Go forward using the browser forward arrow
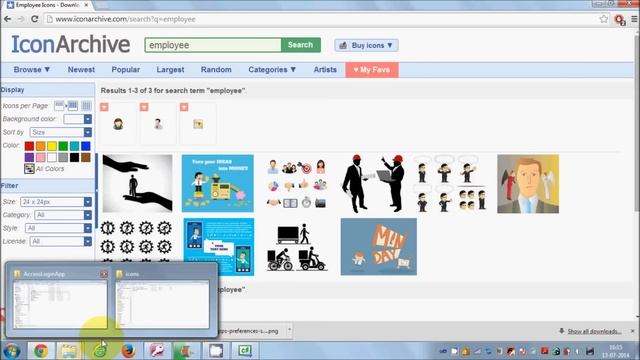The height and width of the screenshot is (360, 640). tap(21, 19)
